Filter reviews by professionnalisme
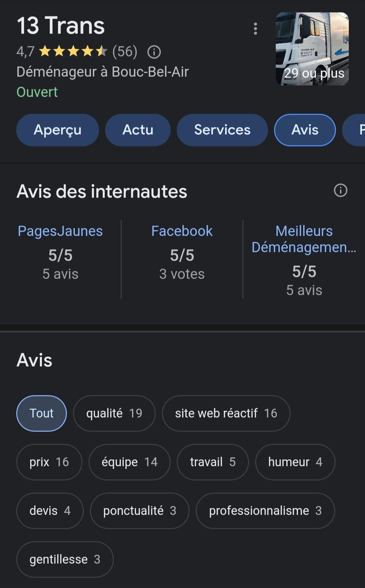Viewport: 365px width, 588px height. [265, 511]
